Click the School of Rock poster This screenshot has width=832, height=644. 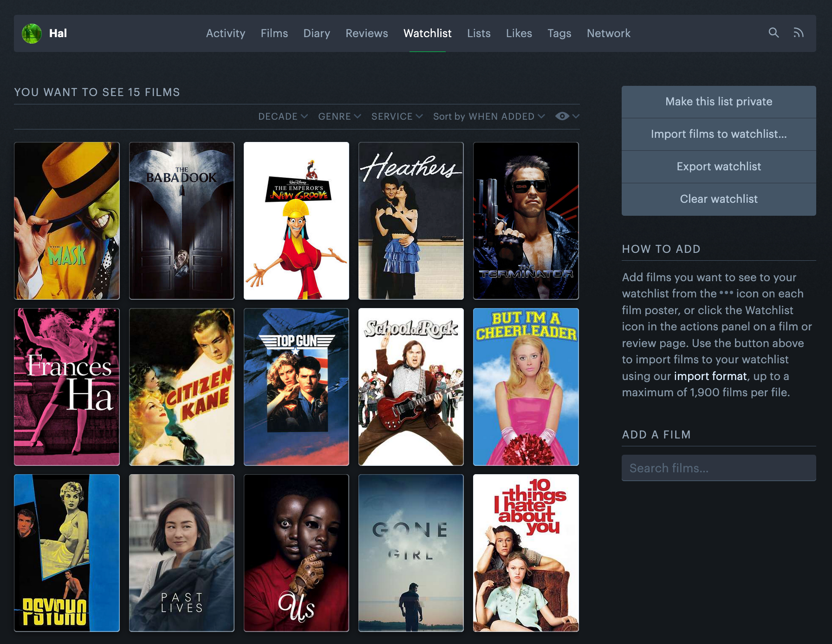[x=411, y=387]
